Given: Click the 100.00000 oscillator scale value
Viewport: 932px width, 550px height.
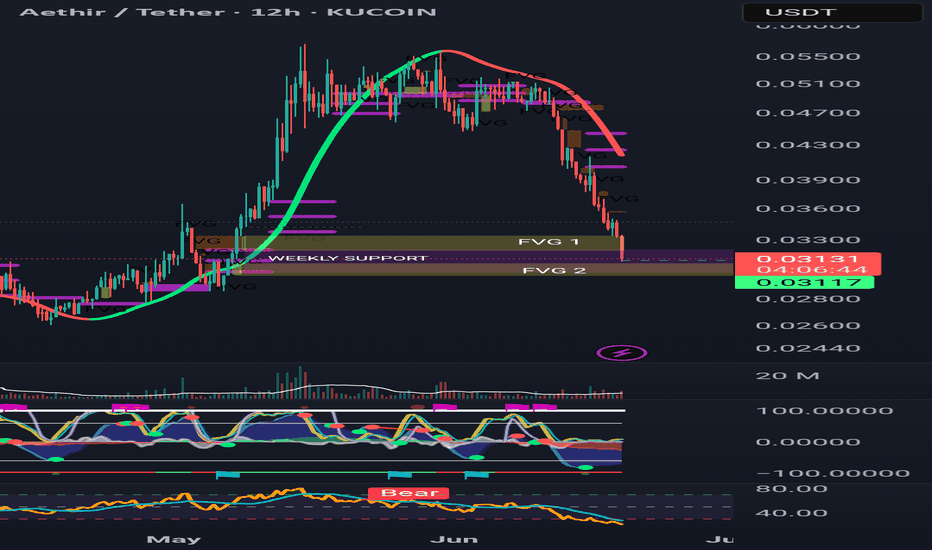Looking at the screenshot, I should click(x=824, y=411).
